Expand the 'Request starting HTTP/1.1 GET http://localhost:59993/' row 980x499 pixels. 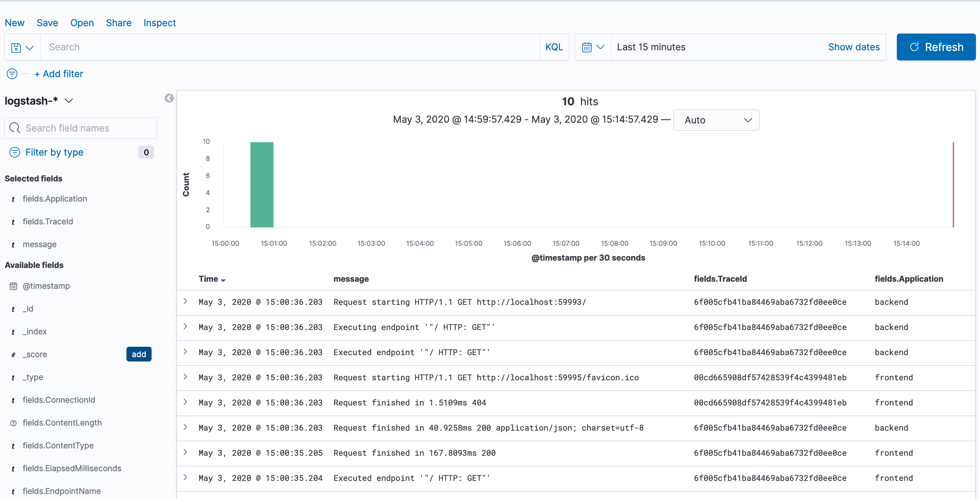coord(185,301)
